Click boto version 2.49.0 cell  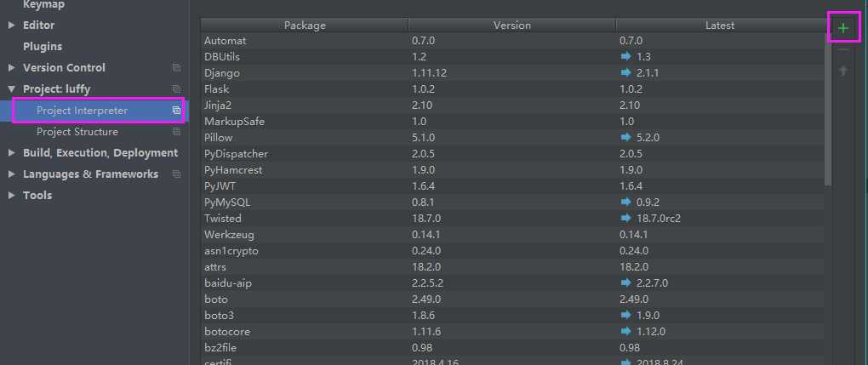click(426, 299)
